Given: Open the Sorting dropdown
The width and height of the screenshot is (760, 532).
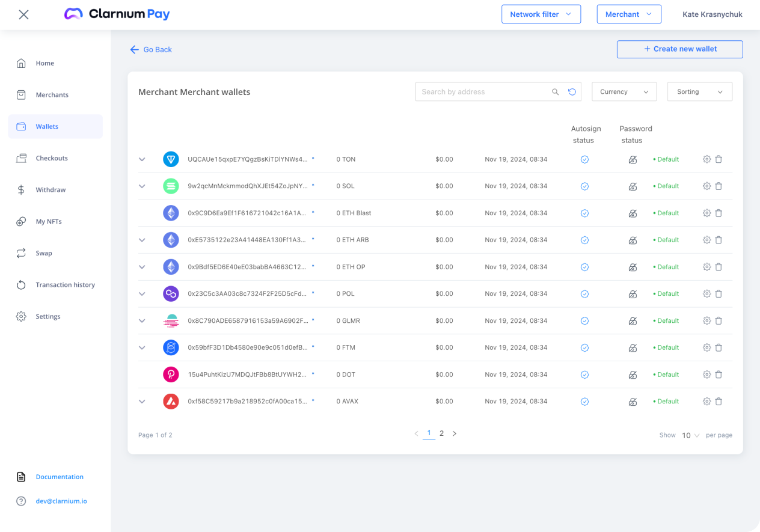Looking at the screenshot, I should pyautogui.click(x=700, y=92).
